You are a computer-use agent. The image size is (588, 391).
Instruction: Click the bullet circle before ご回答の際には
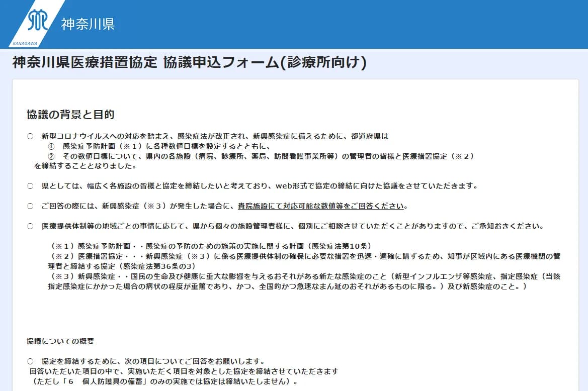(30, 206)
